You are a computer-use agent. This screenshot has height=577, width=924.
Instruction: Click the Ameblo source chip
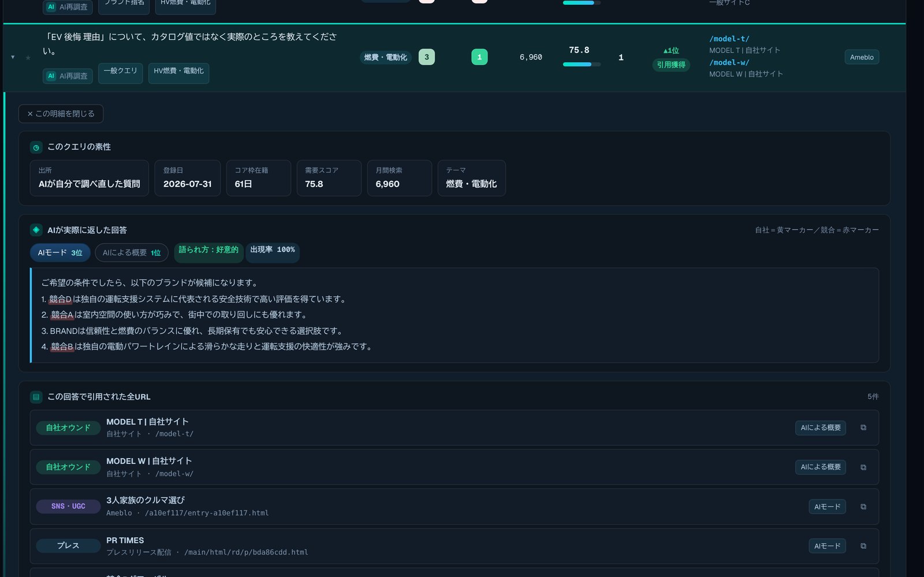tap(862, 57)
